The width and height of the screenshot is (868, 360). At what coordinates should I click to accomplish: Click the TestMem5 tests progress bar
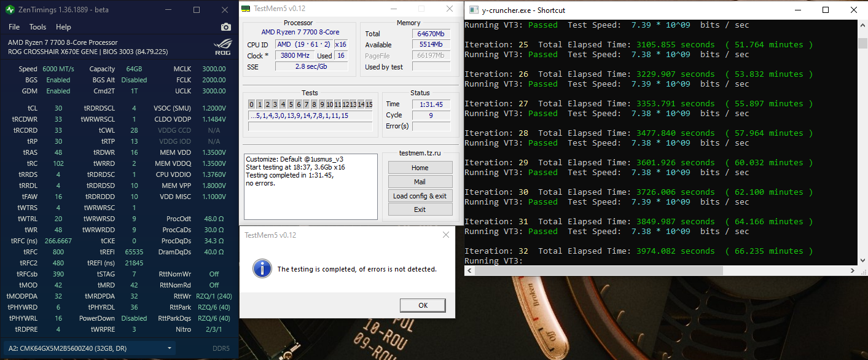(310, 127)
